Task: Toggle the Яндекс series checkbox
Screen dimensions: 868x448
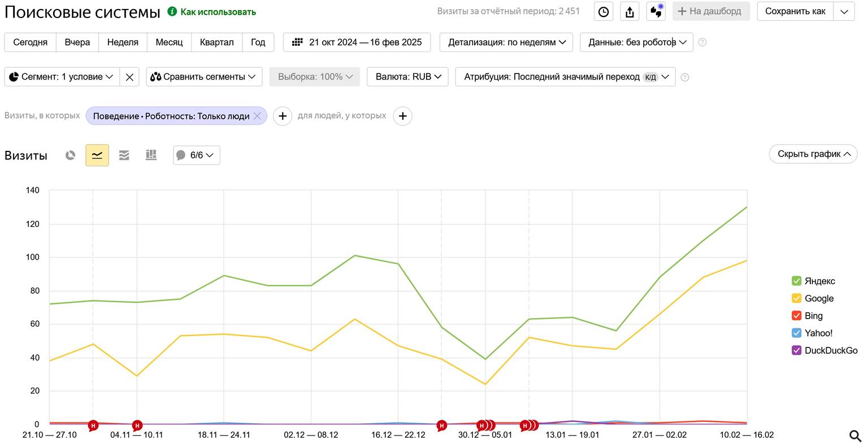Action: [796, 281]
